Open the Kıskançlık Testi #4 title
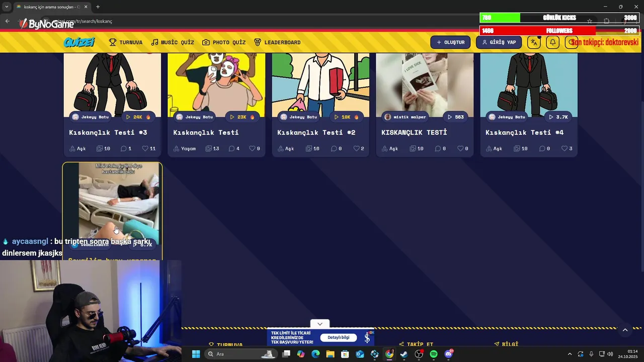The image size is (644, 362). 524,132
